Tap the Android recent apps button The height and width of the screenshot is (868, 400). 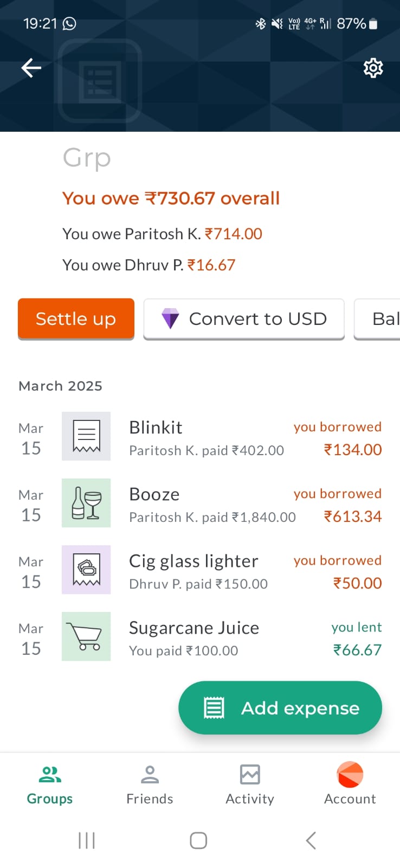tap(87, 841)
